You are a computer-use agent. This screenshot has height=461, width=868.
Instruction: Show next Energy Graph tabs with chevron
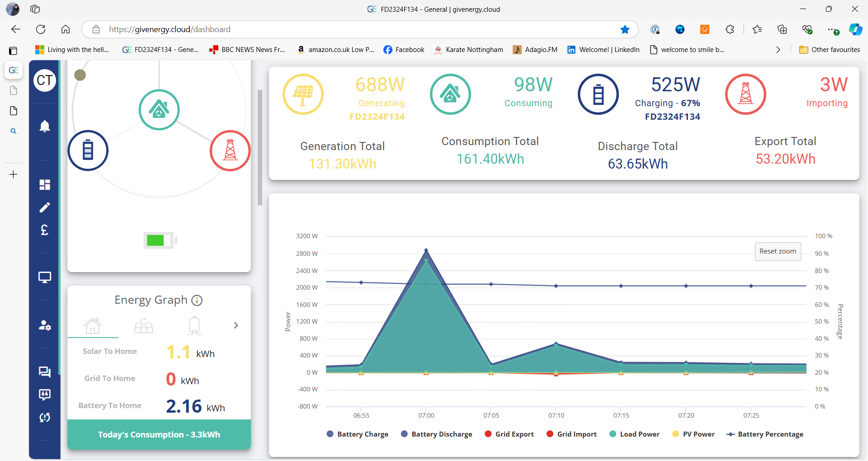pos(236,325)
